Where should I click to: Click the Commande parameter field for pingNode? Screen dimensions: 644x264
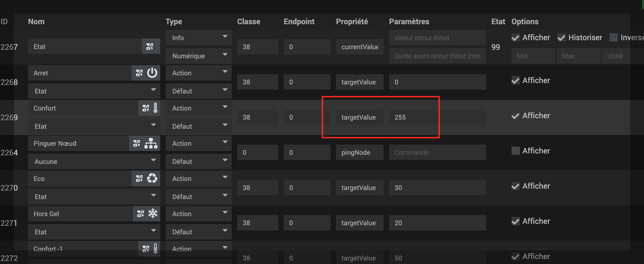[437, 152]
